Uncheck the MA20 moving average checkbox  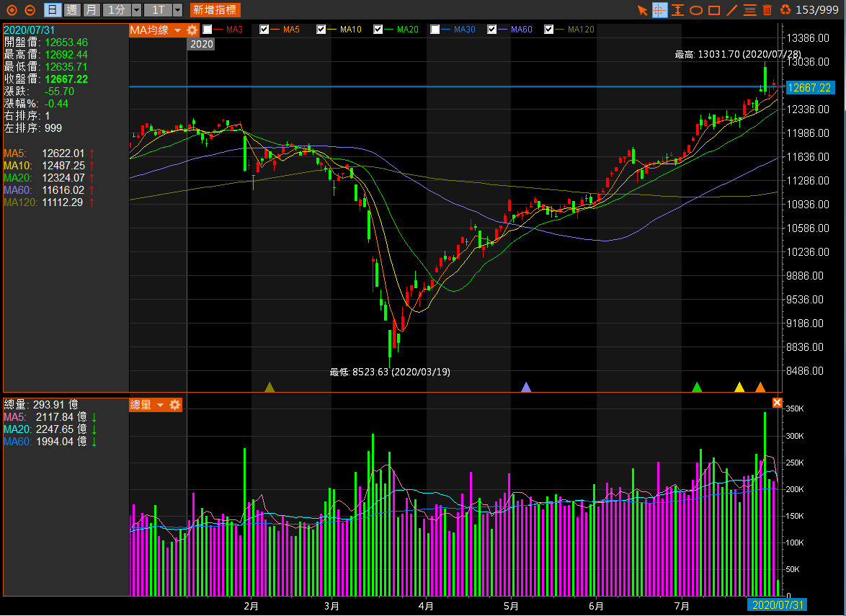click(378, 30)
